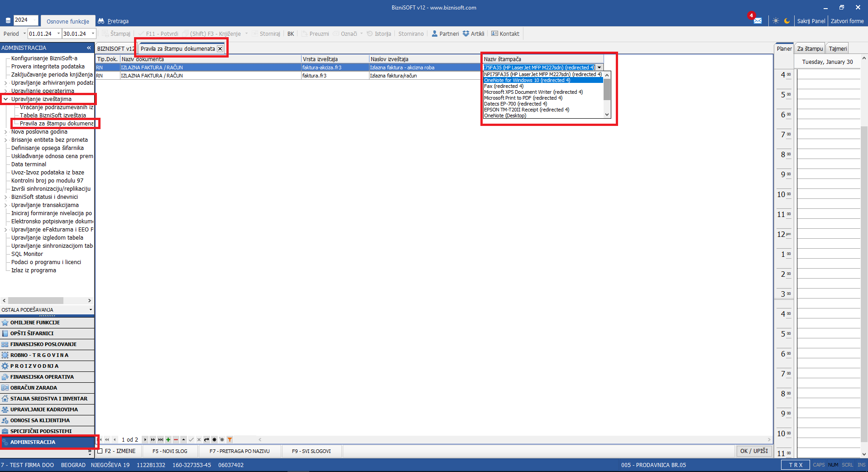Toggle the F2 - IZMENE checkbox
Viewport: 868px width, 472px height.
point(100,451)
